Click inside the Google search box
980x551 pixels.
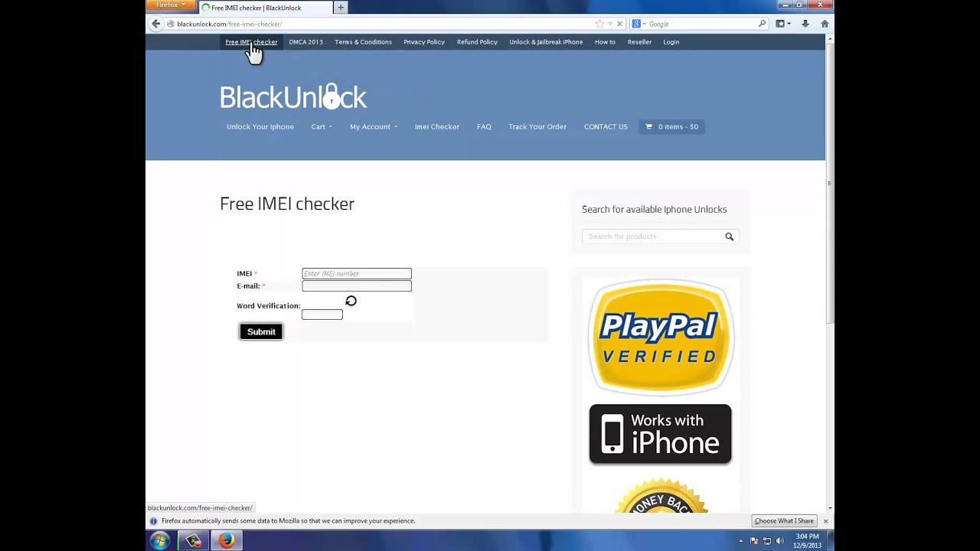tap(702, 24)
